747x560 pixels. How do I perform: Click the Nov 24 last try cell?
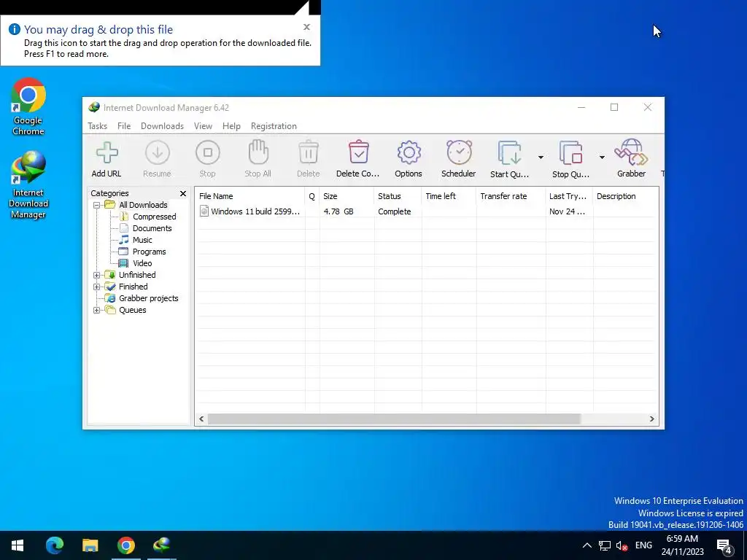(567, 212)
